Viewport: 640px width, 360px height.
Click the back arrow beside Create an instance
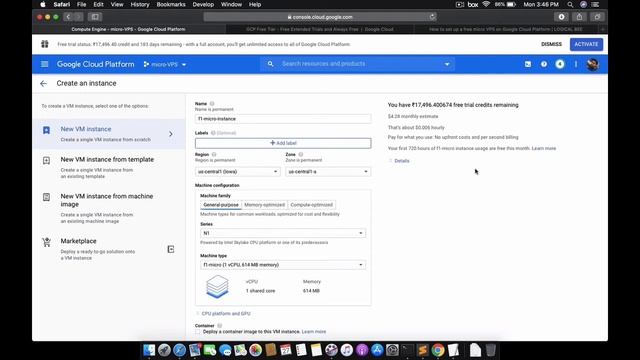click(43, 83)
